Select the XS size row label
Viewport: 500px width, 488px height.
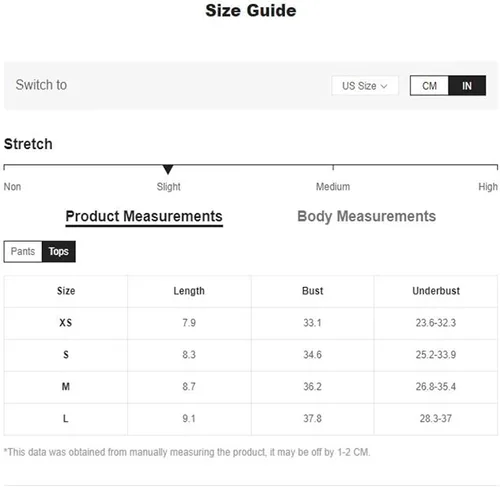coord(66,323)
